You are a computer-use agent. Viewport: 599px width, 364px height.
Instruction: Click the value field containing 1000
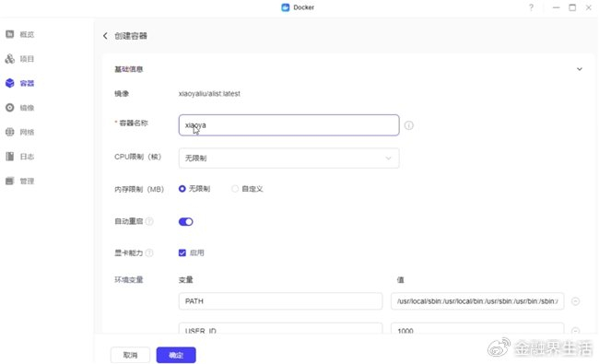[477, 328]
